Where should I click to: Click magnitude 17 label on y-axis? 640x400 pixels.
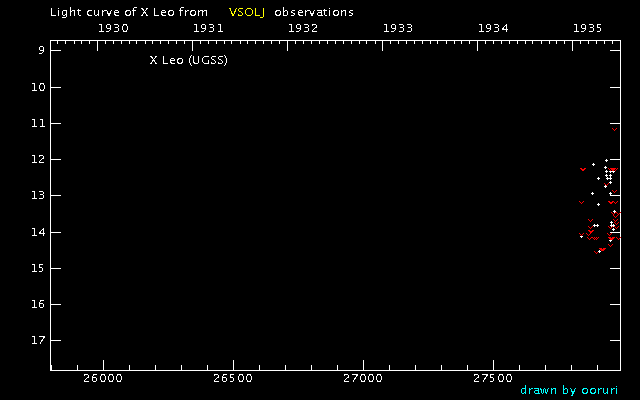pos(38,340)
